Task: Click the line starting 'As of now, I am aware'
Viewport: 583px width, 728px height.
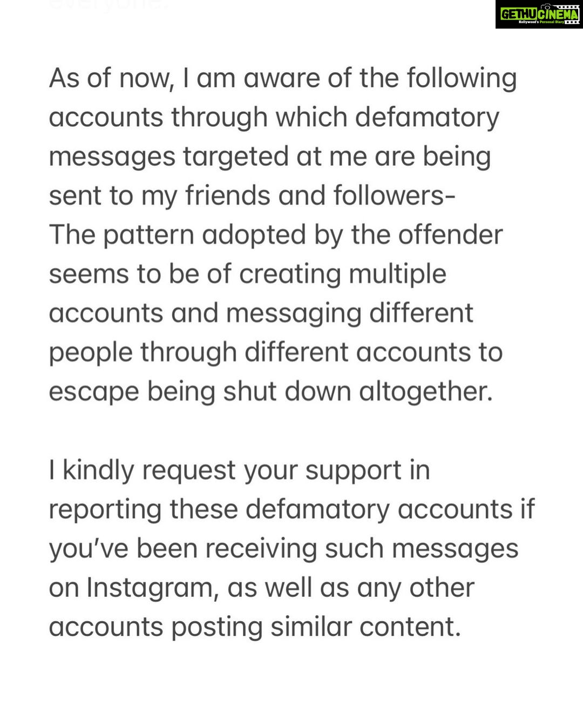Action: tap(283, 78)
